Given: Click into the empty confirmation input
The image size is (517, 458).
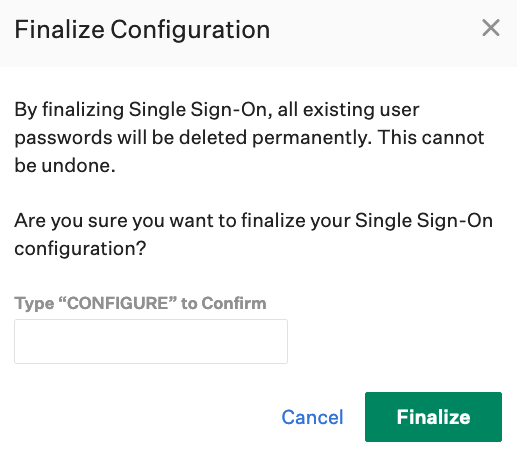Looking at the screenshot, I should tap(151, 341).
